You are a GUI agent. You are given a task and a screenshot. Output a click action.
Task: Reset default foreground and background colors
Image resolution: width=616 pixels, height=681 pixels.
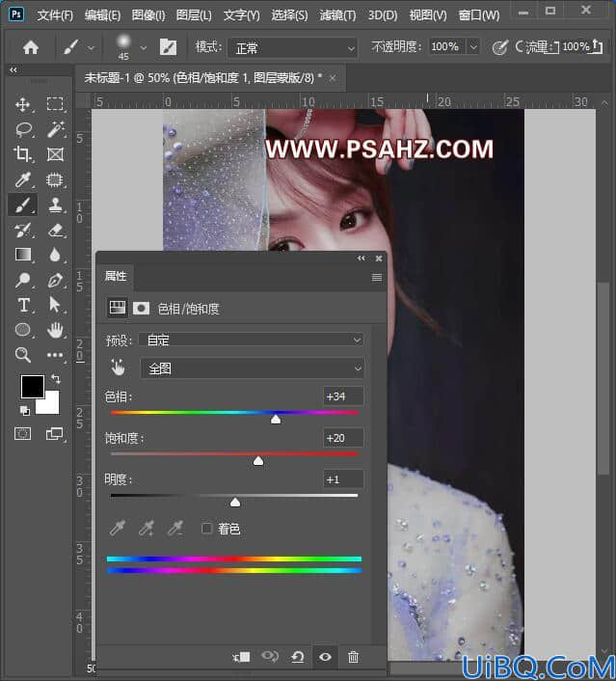(x=25, y=410)
